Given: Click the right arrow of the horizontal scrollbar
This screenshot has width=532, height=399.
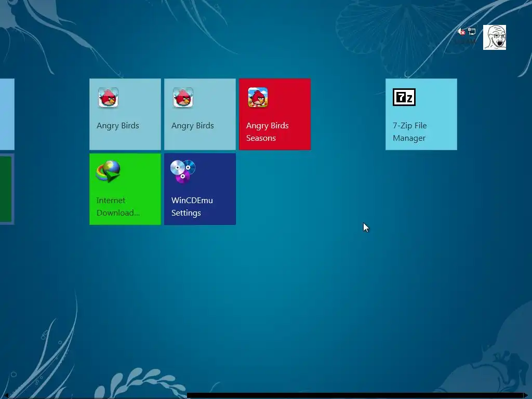Looking at the screenshot, I should pyautogui.click(x=526, y=395).
